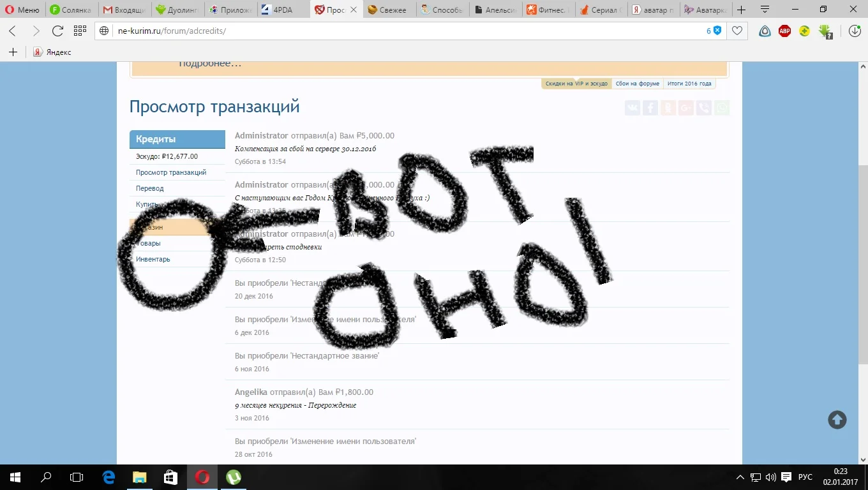Switch to the Сбои на форуме tab
Screen dimensions: 868x490
pos(636,83)
